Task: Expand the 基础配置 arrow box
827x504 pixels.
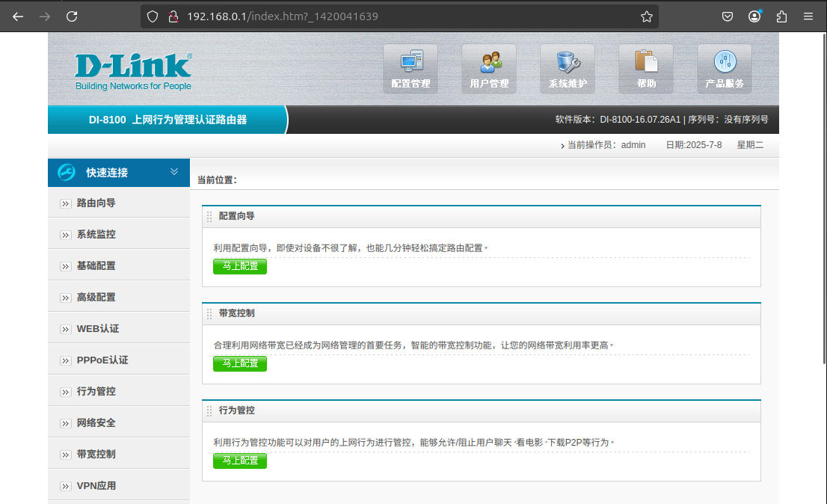Action: (x=65, y=266)
